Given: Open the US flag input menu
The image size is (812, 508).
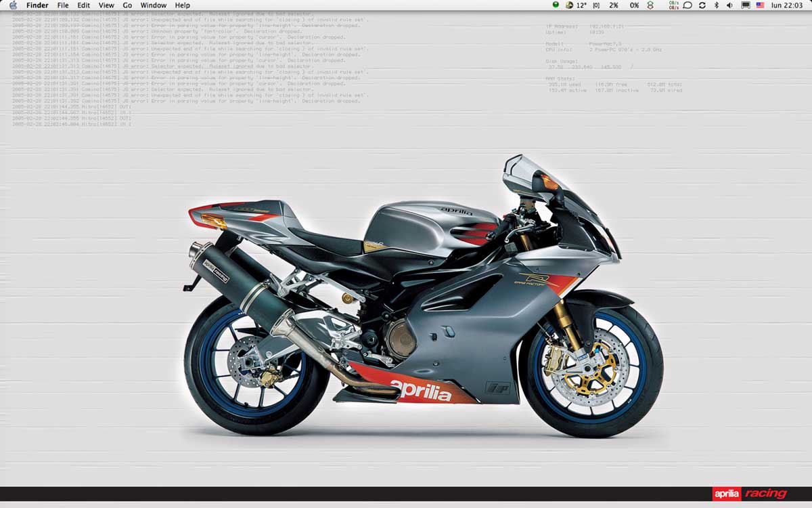Looking at the screenshot, I should pos(761,5).
